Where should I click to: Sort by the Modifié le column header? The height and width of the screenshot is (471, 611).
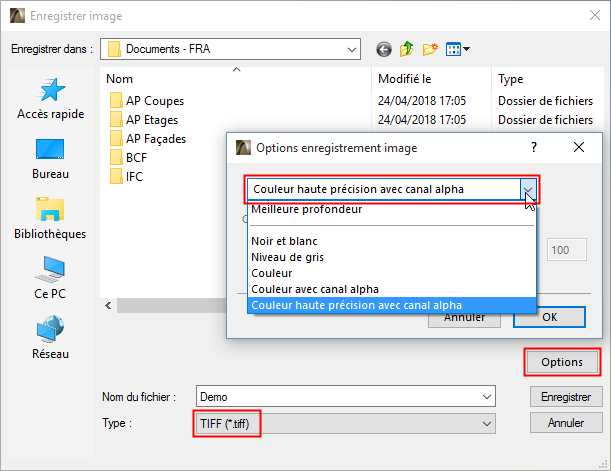[431, 79]
